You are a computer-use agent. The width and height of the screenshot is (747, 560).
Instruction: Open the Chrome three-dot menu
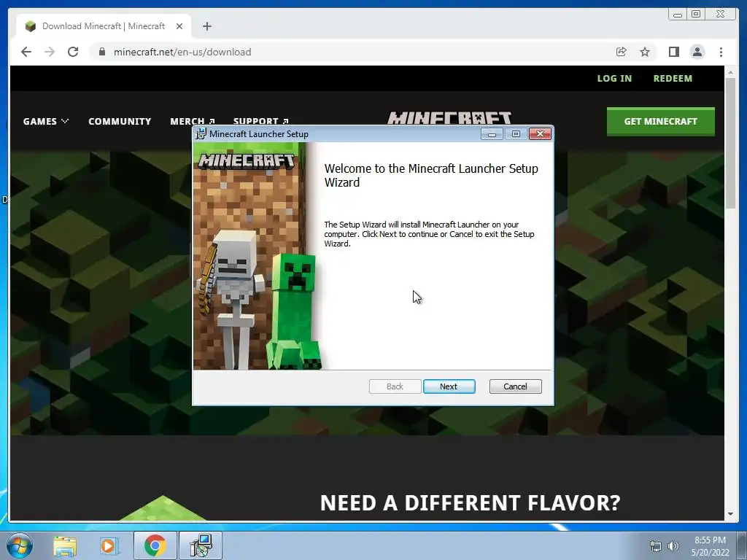721,52
